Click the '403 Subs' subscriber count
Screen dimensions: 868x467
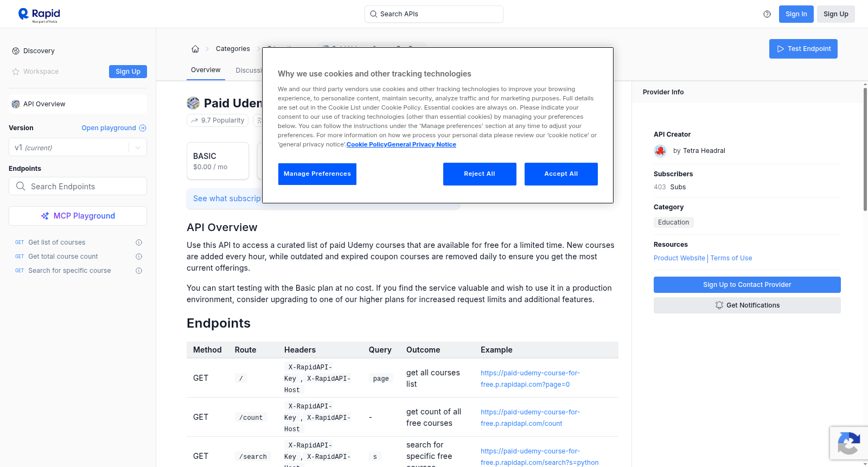coord(669,187)
